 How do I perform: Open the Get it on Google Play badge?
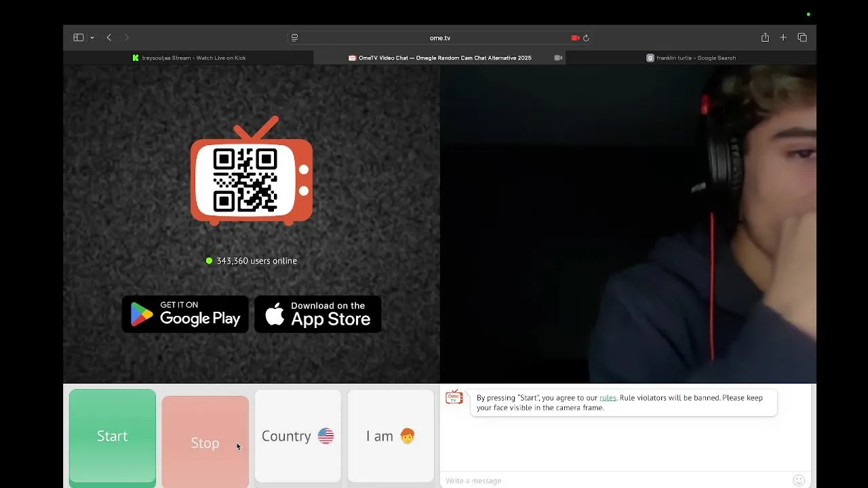(185, 314)
